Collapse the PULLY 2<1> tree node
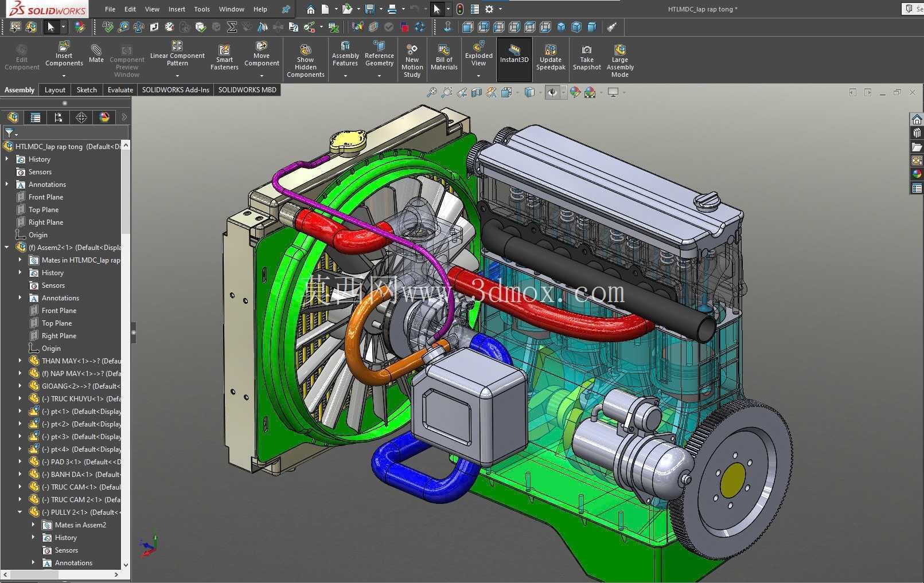Screen dimensions: 924x583 (x=20, y=512)
